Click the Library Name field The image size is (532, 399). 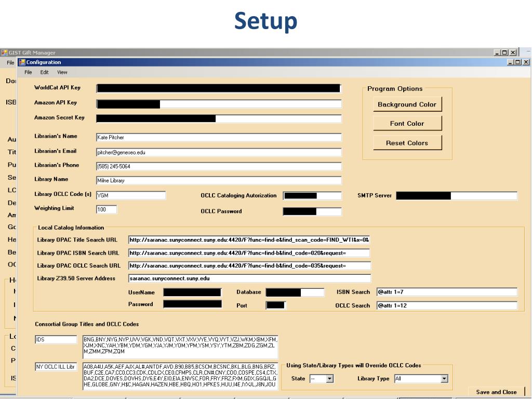pos(219,180)
